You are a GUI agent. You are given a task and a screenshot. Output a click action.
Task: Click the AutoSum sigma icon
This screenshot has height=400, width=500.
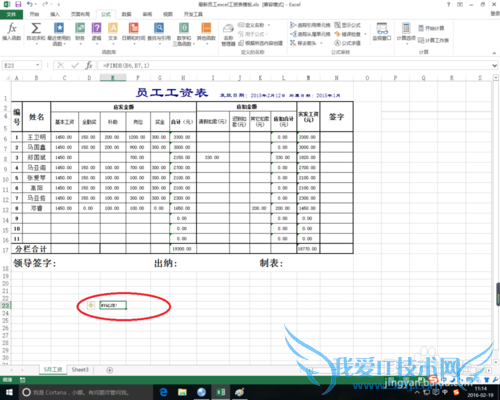(x=36, y=28)
